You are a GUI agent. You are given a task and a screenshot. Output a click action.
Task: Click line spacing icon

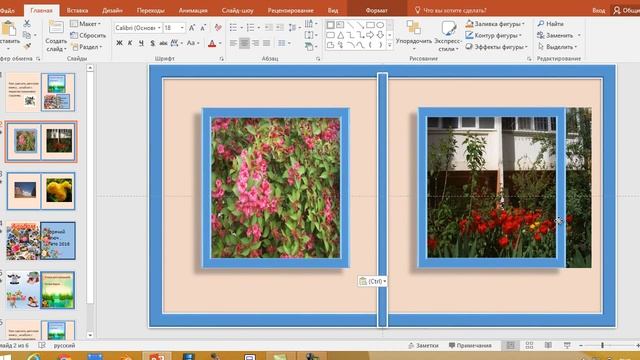tap(292, 28)
